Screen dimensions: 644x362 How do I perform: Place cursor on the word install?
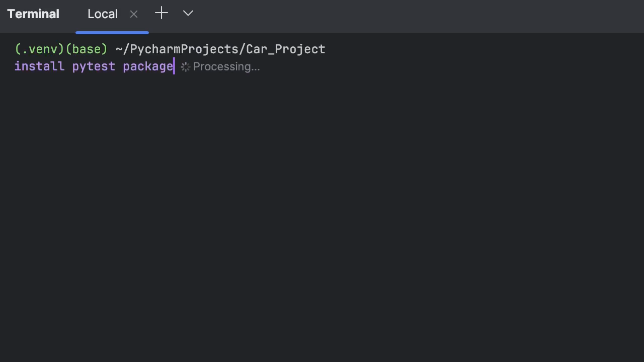39,66
